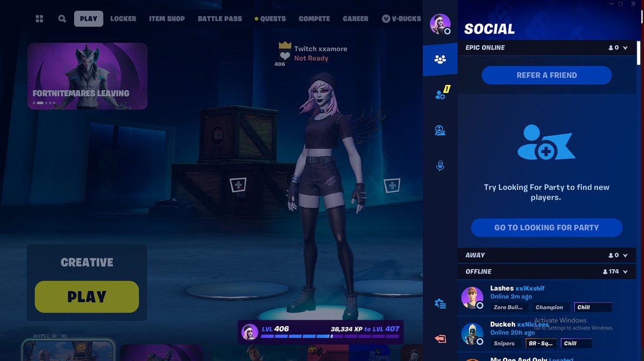Click Duckeh 'BR - Sq...' tag
The width and height of the screenshot is (644, 361).
(x=540, y=343)
